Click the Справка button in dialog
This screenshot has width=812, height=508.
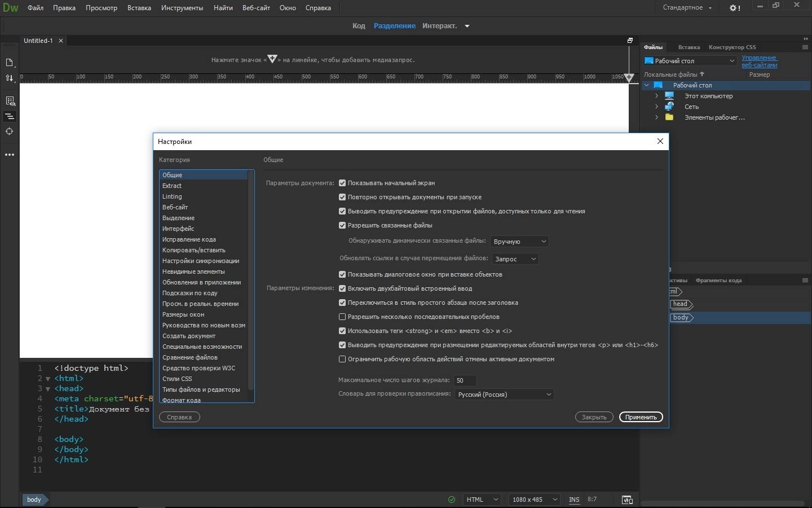point(179,417)
